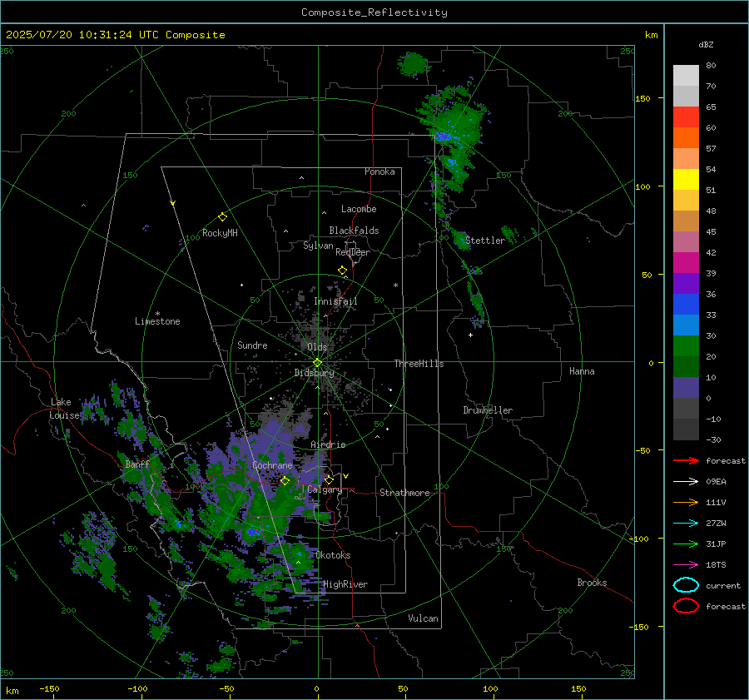The width and height of the screenshot is (749, 700).
Task: Click the Composite_Reflectivity title
Action: (374, 12)
